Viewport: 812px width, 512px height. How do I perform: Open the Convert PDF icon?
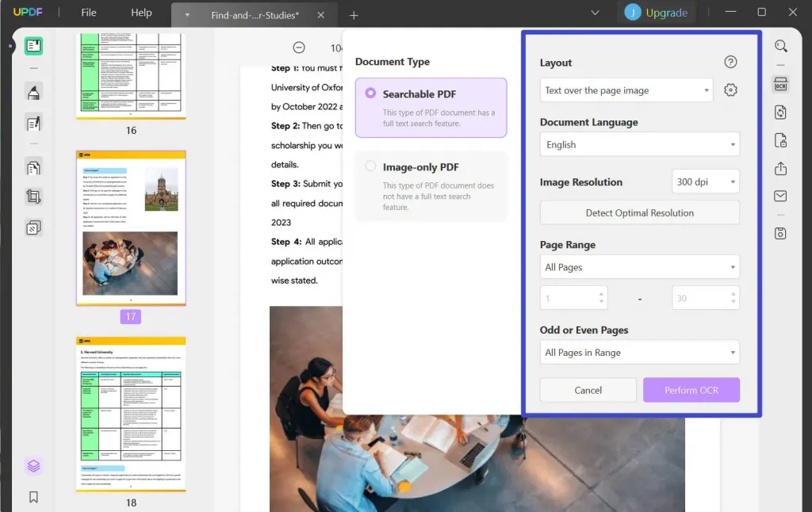780,113
